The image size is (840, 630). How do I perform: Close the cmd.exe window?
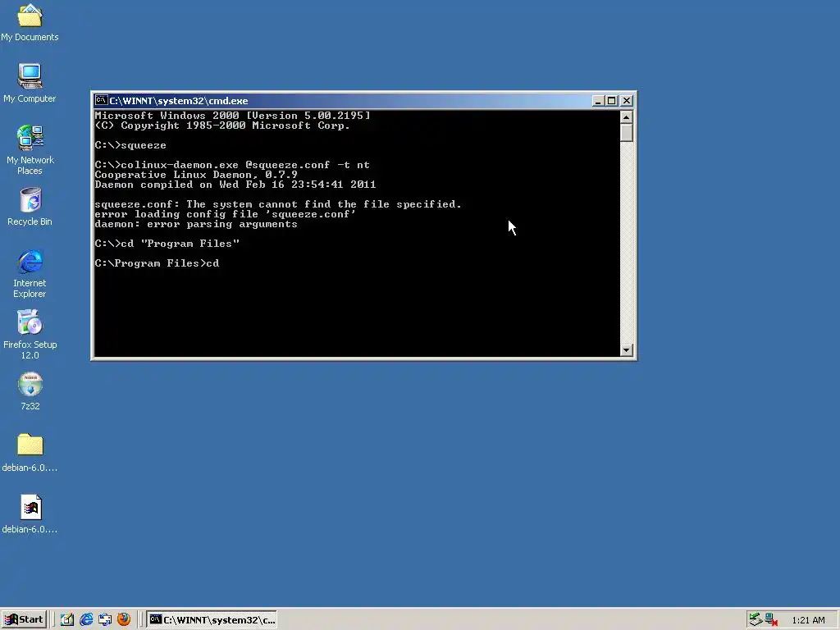(627, 101)
